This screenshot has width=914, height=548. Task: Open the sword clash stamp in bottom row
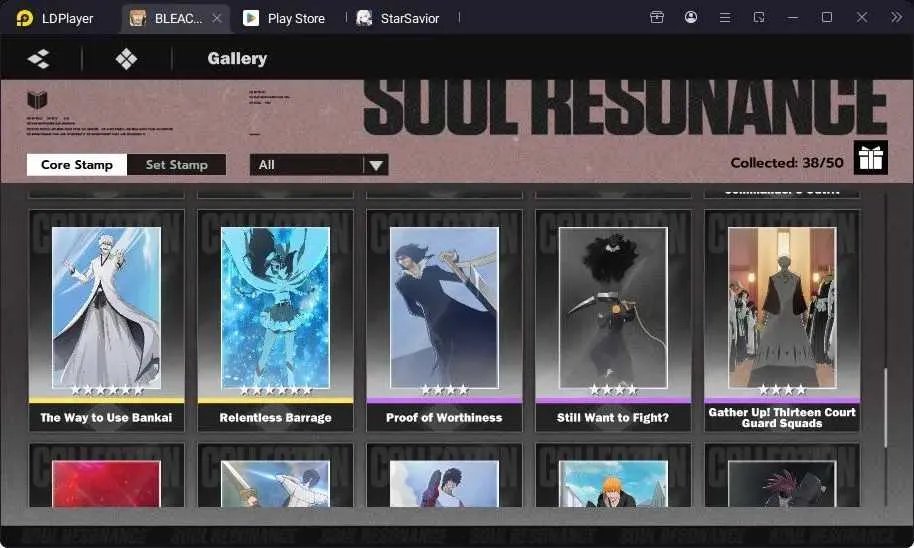tap(276, 475)
